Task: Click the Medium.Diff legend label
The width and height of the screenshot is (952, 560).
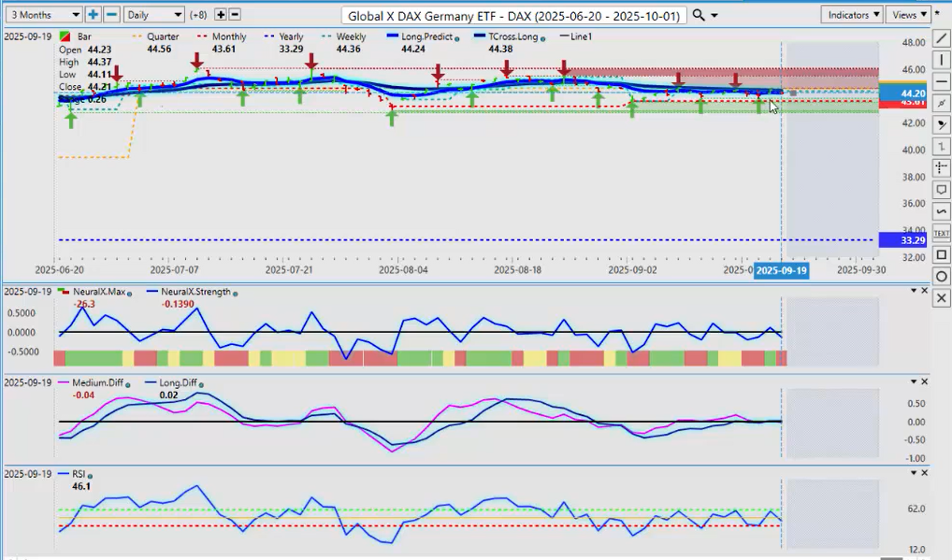Action: [98, 383]
